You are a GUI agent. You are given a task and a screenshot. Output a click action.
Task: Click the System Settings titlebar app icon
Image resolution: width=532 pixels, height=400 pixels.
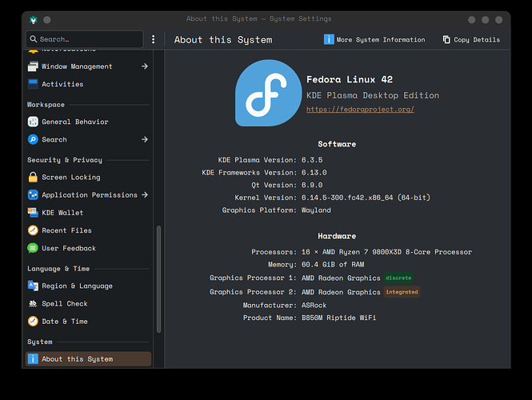[34, 20]
